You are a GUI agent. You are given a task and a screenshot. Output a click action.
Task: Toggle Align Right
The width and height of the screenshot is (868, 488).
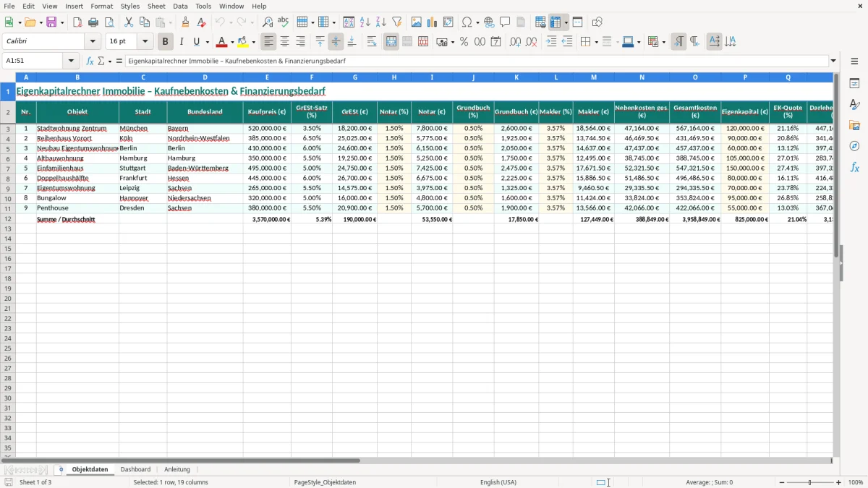[x=300, y=42]
